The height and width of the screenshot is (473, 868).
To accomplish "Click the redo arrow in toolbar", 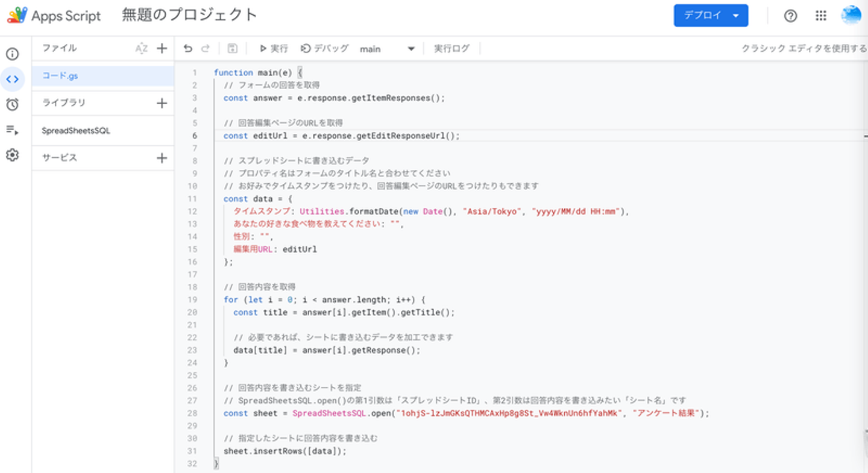I will (x=206, y=49).
